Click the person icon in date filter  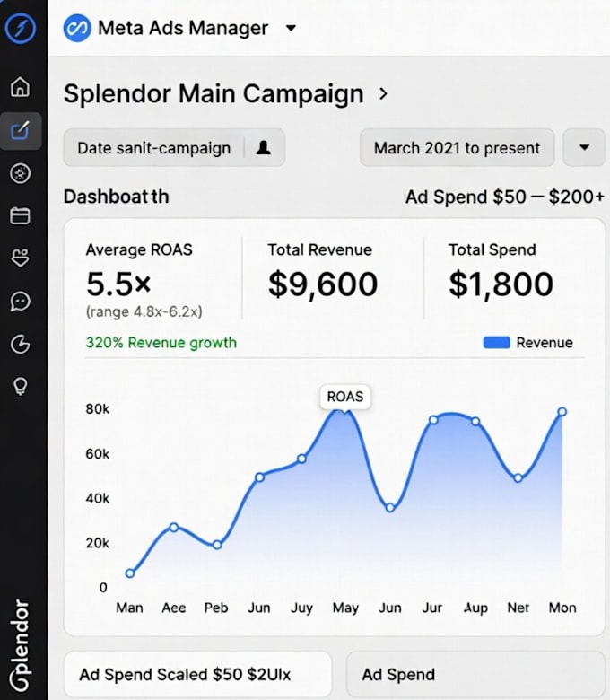point(263,147)
